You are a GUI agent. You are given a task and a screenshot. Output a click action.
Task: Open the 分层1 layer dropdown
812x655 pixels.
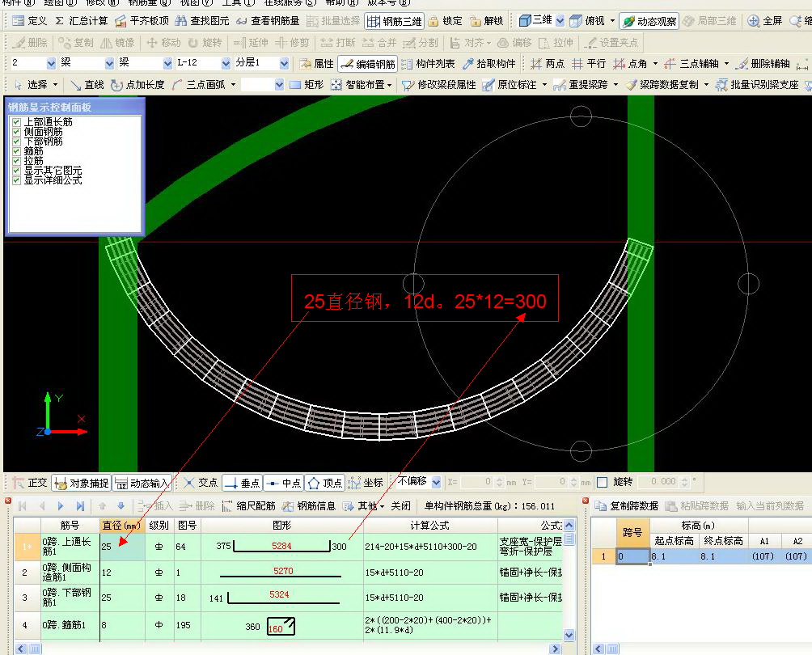pyautogui.click(x=284, y=64)
